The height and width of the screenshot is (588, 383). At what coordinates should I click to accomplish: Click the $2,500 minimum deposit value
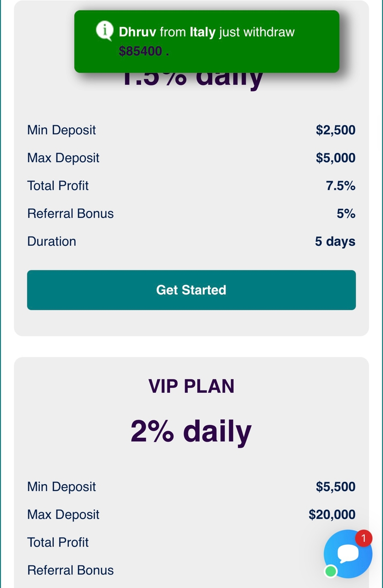click(335, 130)
